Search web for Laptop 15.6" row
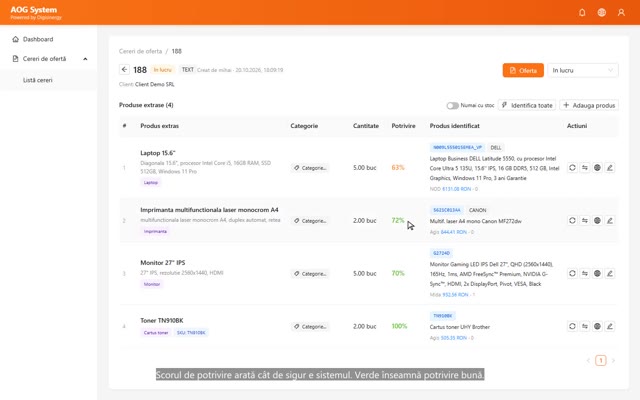Screen dimensions: 640x400 (597, 168)
